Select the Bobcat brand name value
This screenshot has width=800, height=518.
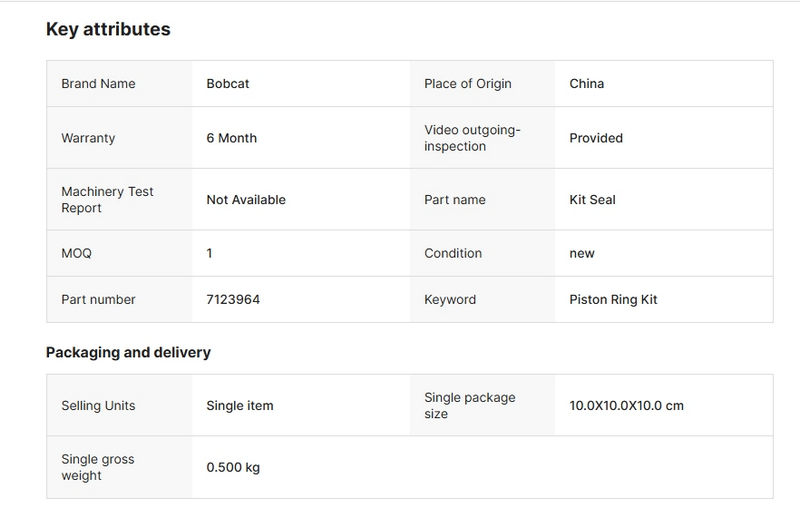click(x=227, y=84)
